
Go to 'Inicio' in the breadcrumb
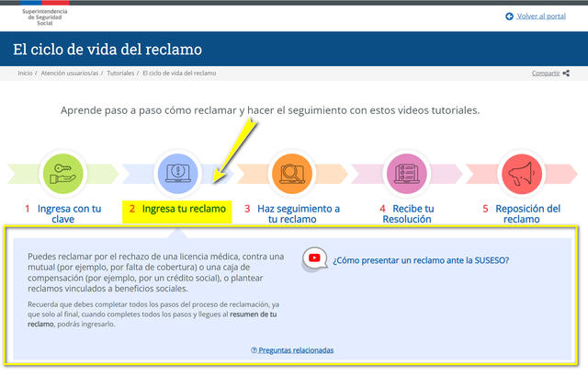(x=25, y=73)
